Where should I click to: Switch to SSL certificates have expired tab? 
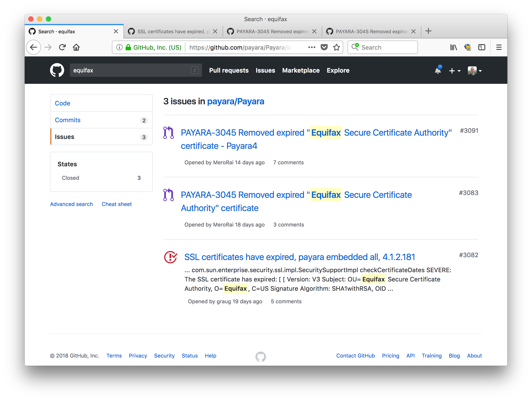pos(173,31)
